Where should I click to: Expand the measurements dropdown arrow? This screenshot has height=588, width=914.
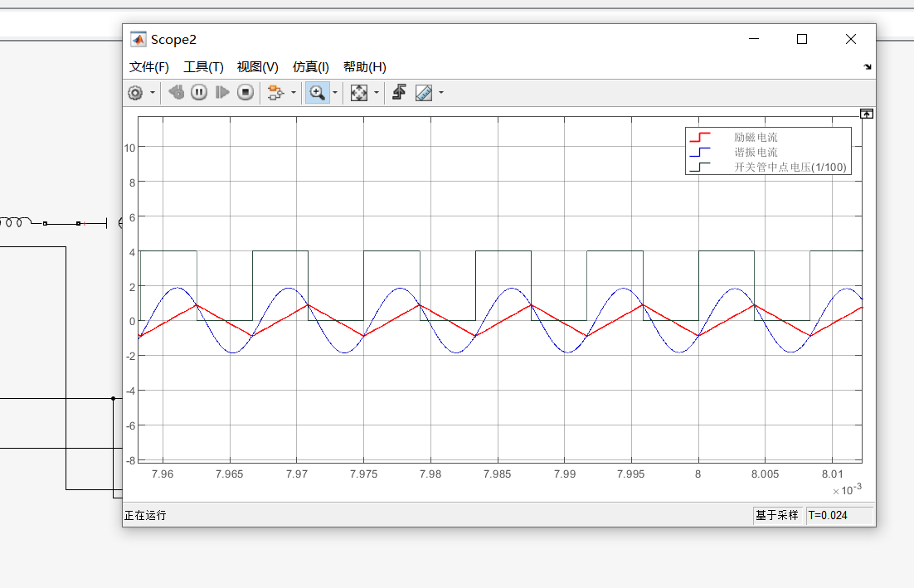click(x=441, y=93)
